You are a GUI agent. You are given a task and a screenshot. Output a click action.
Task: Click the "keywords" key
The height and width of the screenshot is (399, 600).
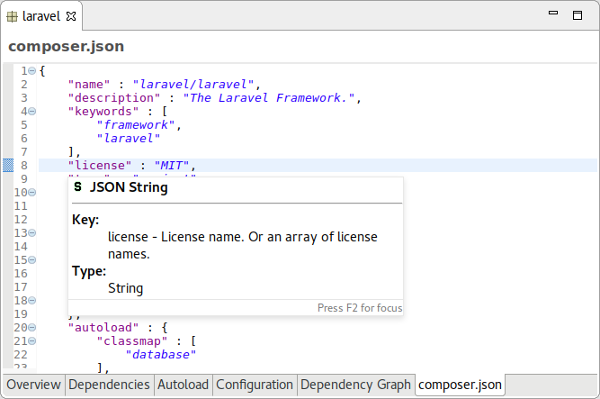pos(103,111)
